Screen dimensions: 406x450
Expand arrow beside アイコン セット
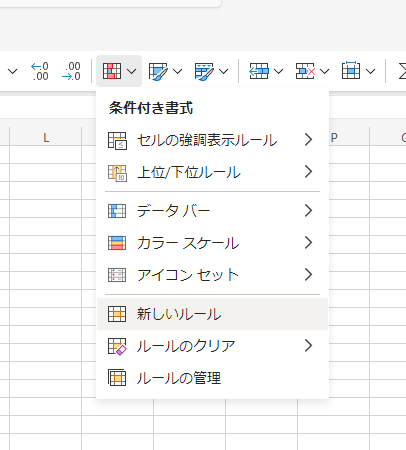pyautogui.click(x=308, y=274)
